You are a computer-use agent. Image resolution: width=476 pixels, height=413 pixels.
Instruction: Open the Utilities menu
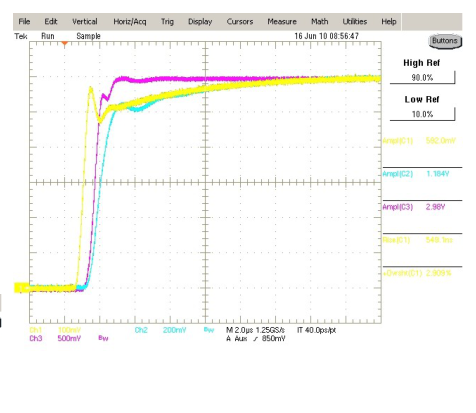355,22
